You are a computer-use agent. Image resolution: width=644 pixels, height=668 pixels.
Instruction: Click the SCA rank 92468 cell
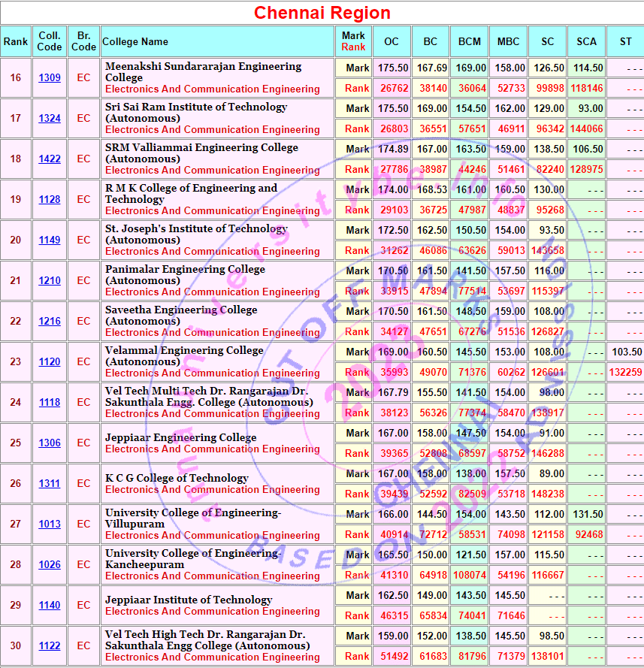tap(586, 534)
